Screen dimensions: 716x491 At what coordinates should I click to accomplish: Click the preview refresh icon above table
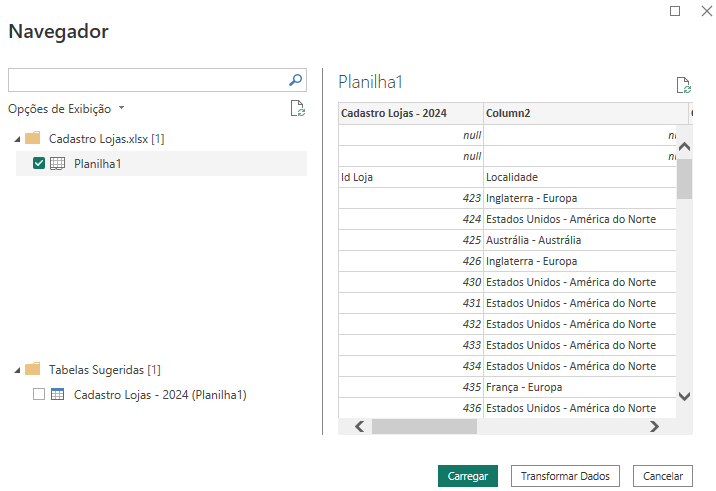(x=683, y=86)
